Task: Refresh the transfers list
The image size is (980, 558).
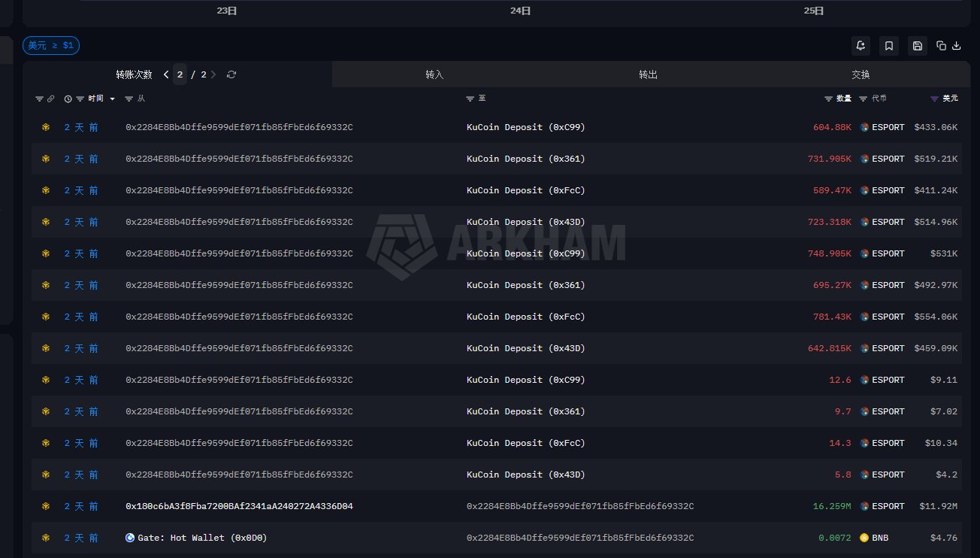Action: point(231,74)
